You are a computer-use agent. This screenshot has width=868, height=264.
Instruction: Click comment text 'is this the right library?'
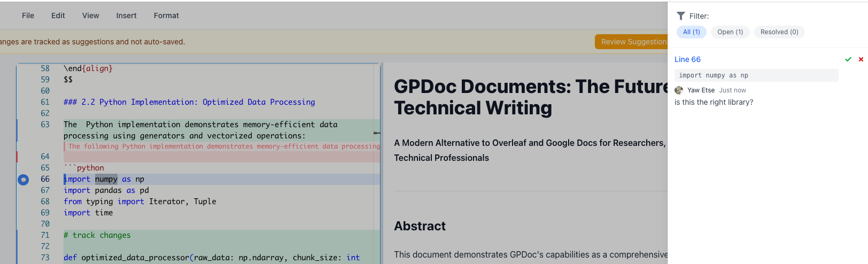point(714,102)
